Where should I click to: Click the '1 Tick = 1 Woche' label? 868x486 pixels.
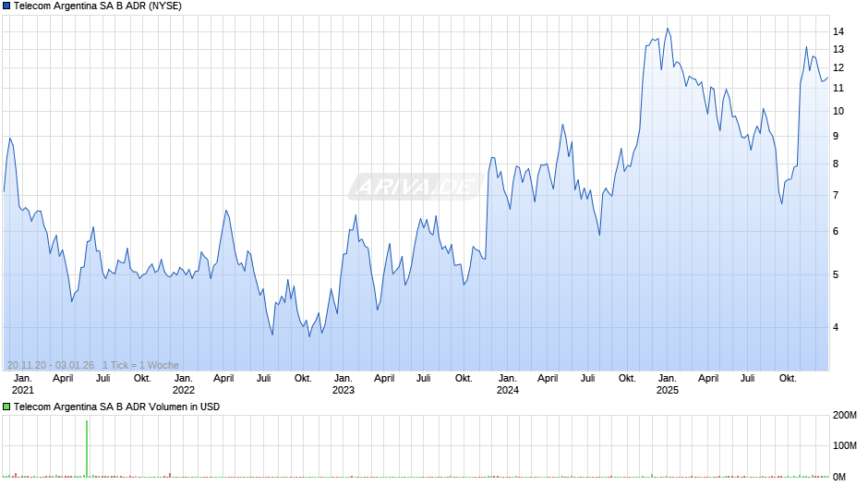140,365
